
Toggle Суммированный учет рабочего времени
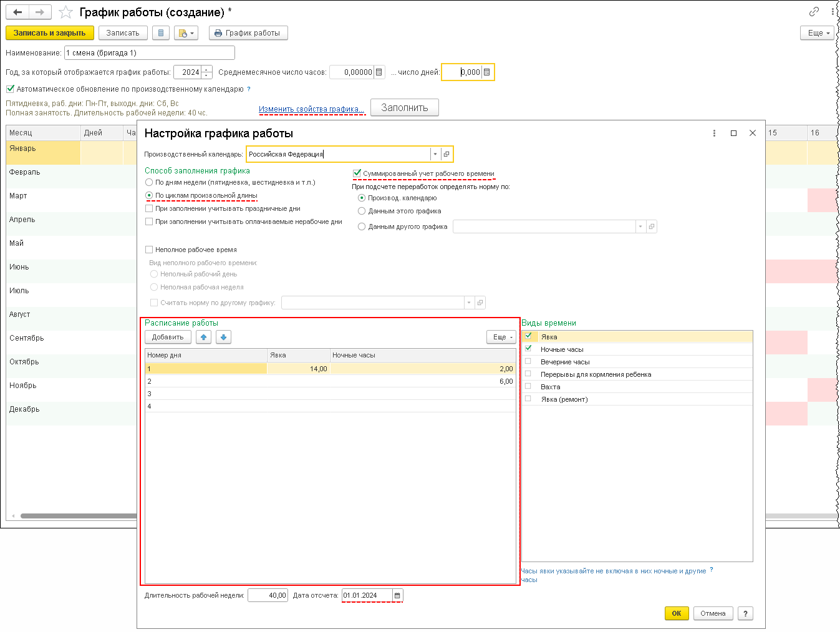click(x=357, y=173)
